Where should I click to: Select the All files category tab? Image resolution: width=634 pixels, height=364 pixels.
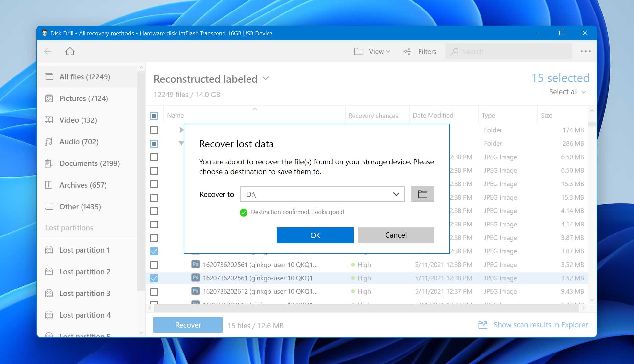click(85, 76)
